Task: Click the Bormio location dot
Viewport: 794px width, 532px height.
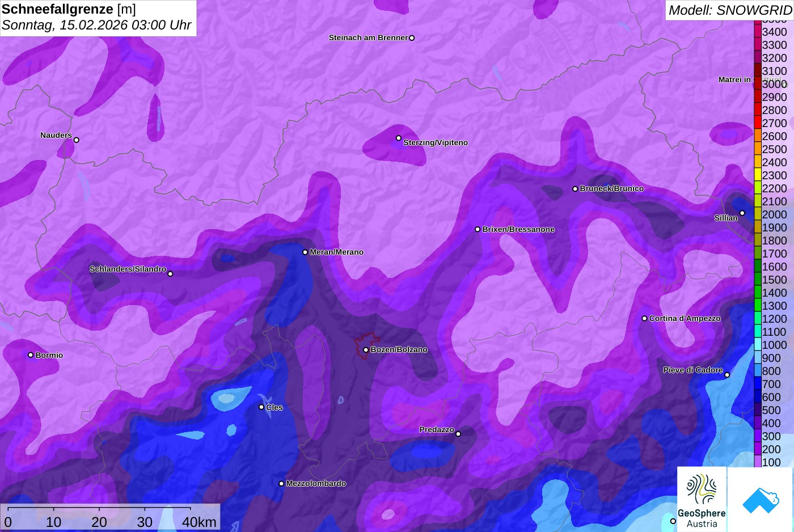Action: pyautogui.click(x=31, y=355)
